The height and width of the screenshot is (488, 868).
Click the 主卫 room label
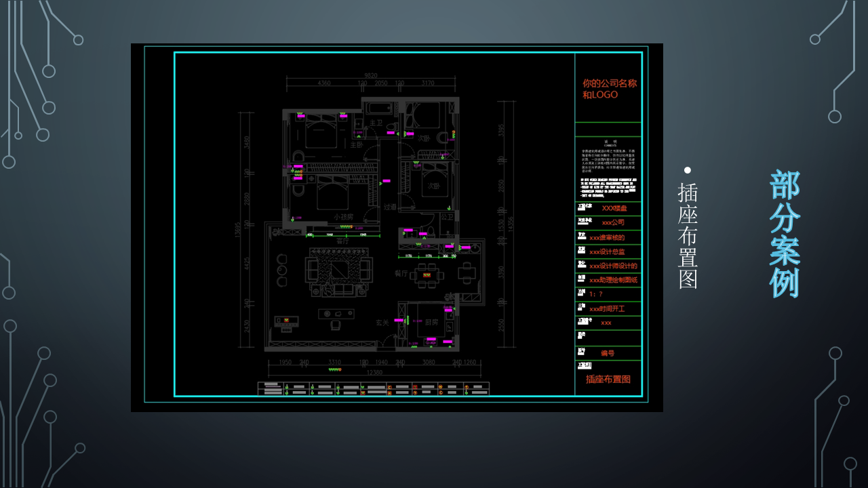point(376,123)
